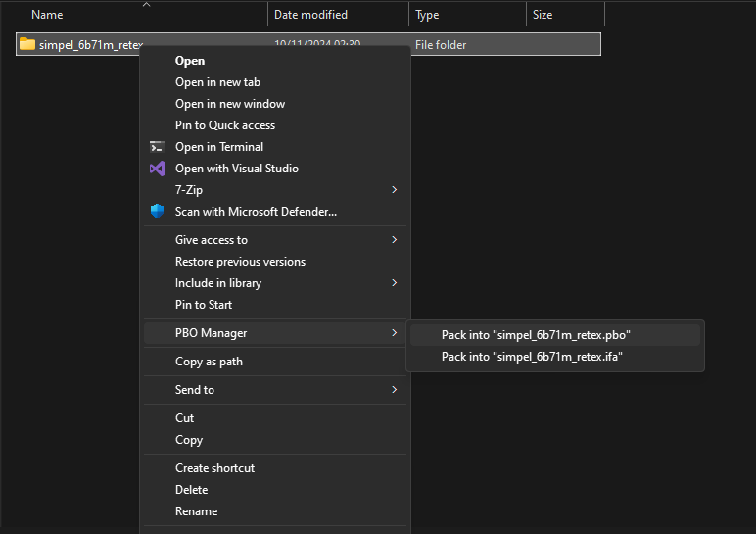The height and width of the screenshot is (534, 756).
Task: Click the Open in Terminal icon
Action: point(157,147)
